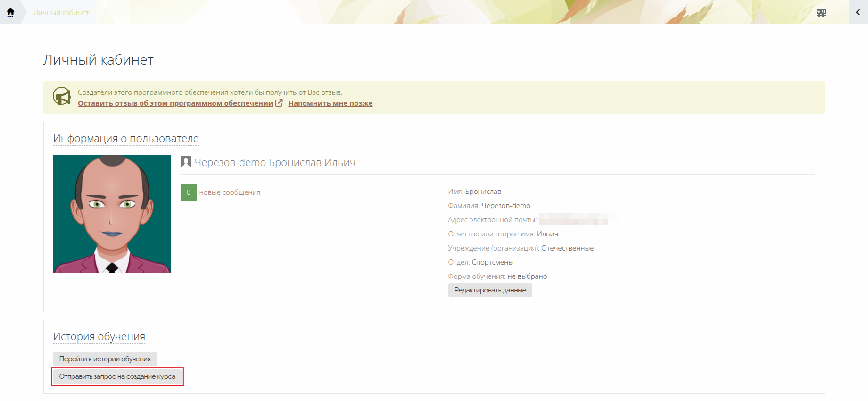Collapse the side panel with the chevron arrow
This screenshot has height=401, width=868.
[x=858, y=12]
